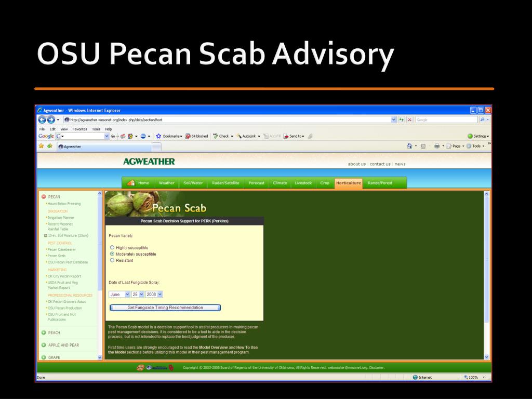
Task: Go back with the browser Back arrow
Action: pyautogui.click(x=42, y=119)
